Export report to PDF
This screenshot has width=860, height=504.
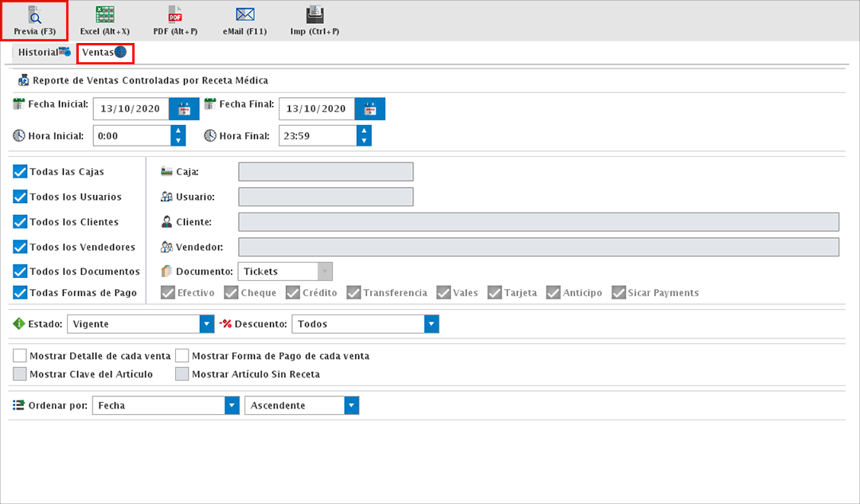tap(175, 20)
